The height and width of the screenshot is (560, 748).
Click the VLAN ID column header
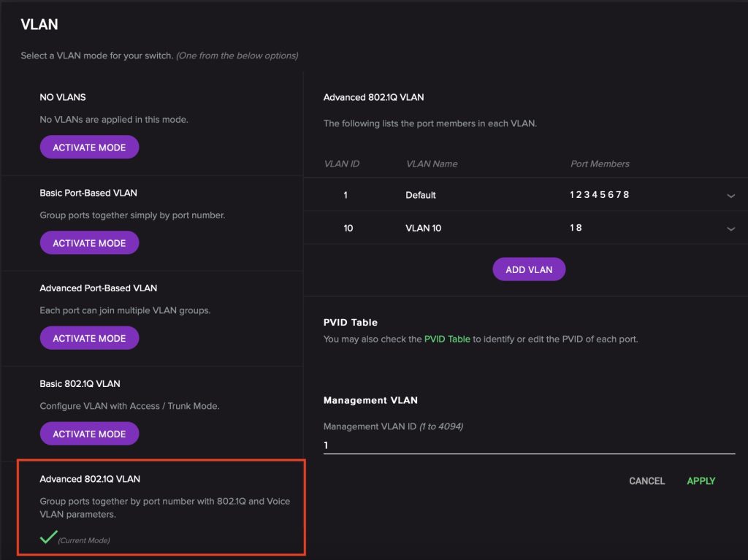pyautogui.click(x=341, y=164)
